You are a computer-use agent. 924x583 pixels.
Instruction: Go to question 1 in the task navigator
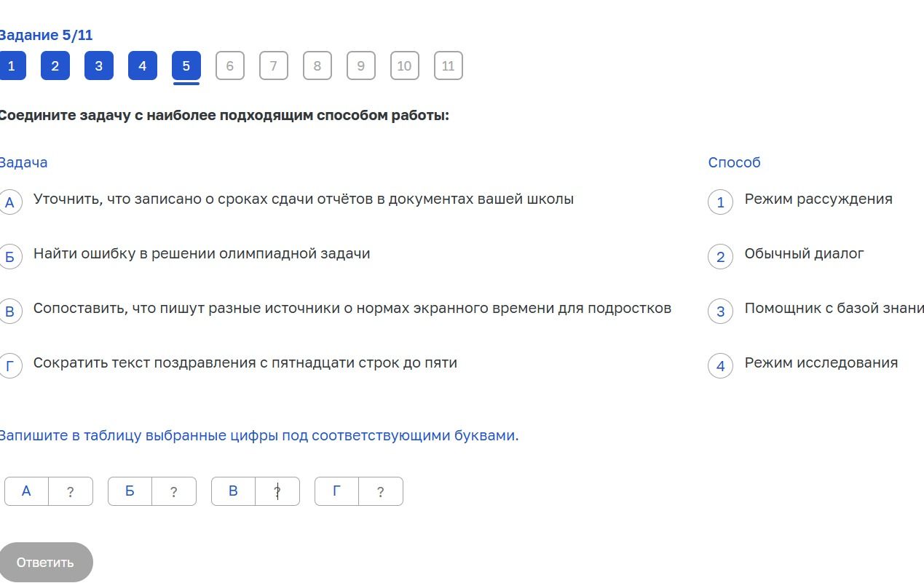pyautogui.click(x=12, y=66)
